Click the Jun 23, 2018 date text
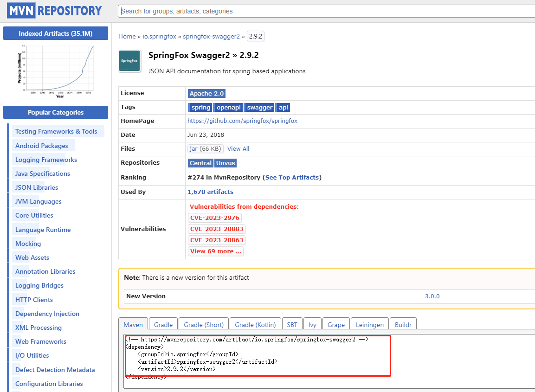The image size is (535, 392). click(x=206, y=135)
